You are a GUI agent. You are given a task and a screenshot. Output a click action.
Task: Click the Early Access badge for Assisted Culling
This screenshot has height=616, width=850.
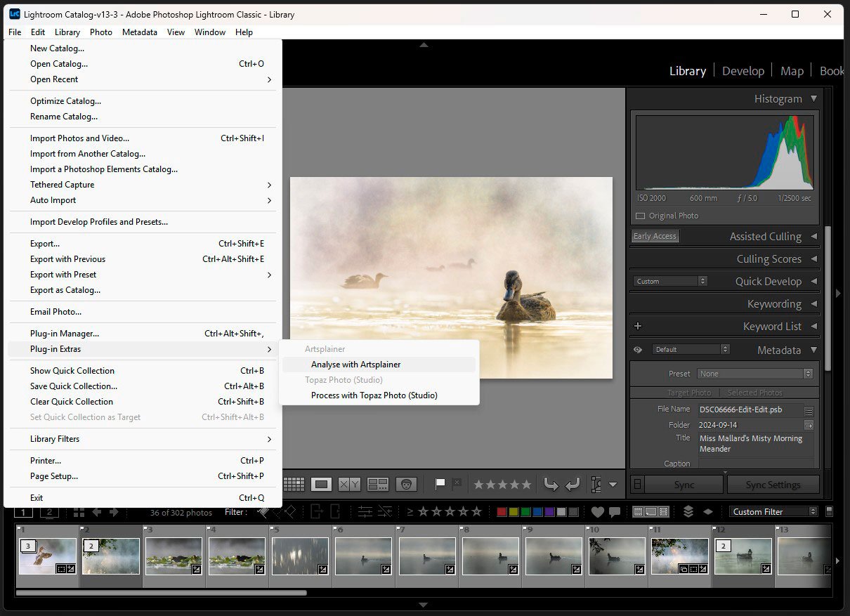coord(655,236)
